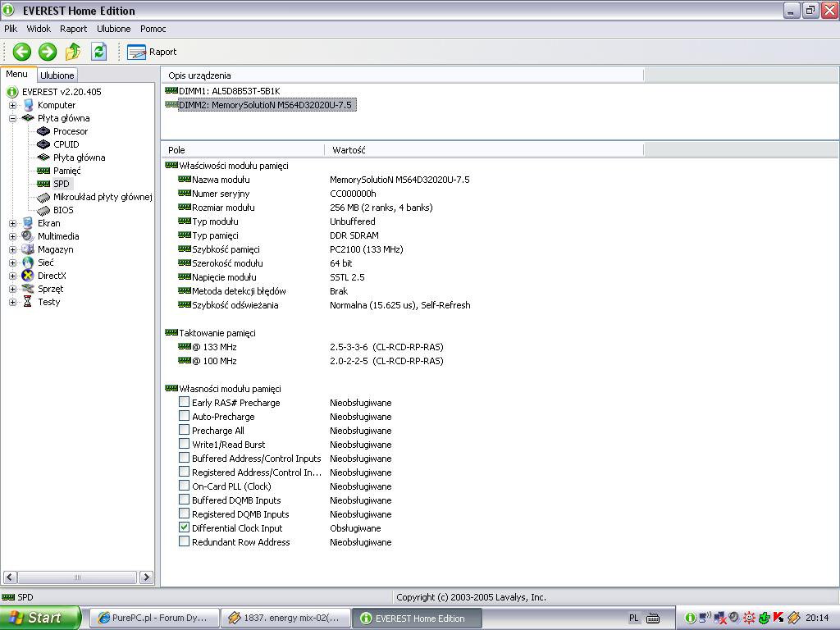Click the Refresh toolbar icon
The height and width of the screenshot is (630, 840).
98,52
